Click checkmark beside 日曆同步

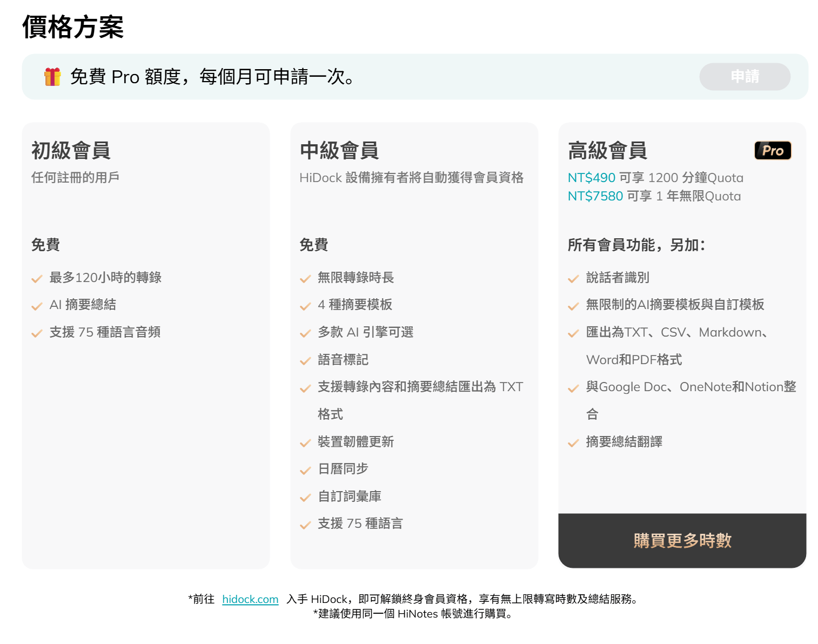305,470
